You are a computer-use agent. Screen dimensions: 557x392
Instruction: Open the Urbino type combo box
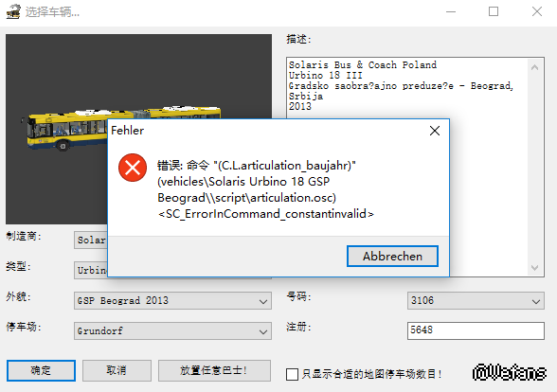91,271
